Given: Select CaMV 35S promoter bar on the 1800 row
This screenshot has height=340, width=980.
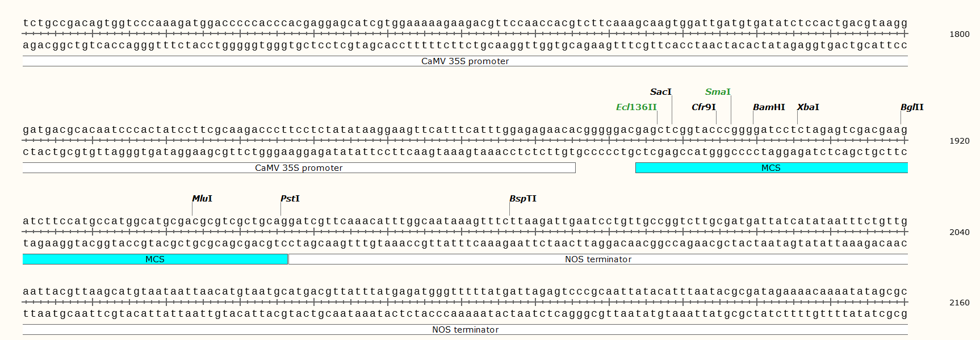Looking at the screenshot, I should [x=465, y=61].
